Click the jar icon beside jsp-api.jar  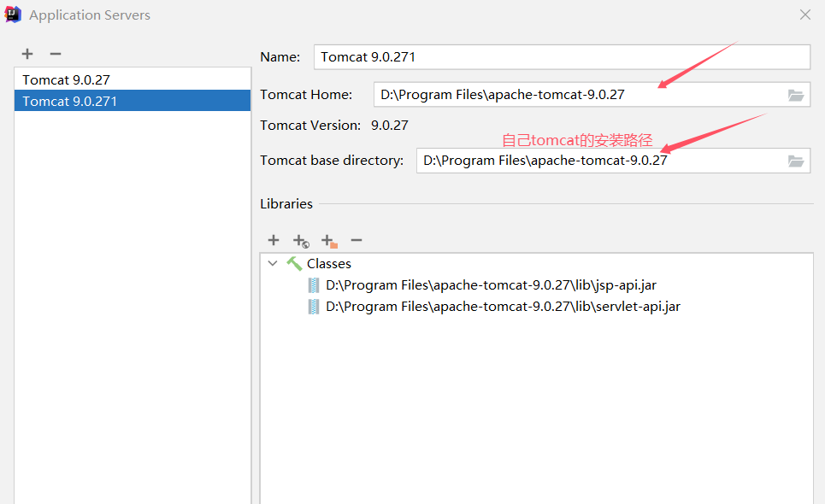pos(314,285)
